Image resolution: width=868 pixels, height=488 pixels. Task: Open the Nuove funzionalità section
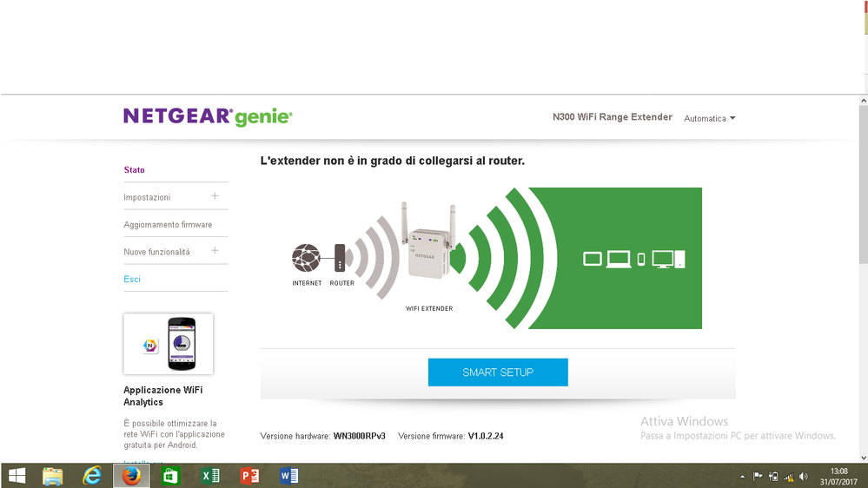pos(156,252)
